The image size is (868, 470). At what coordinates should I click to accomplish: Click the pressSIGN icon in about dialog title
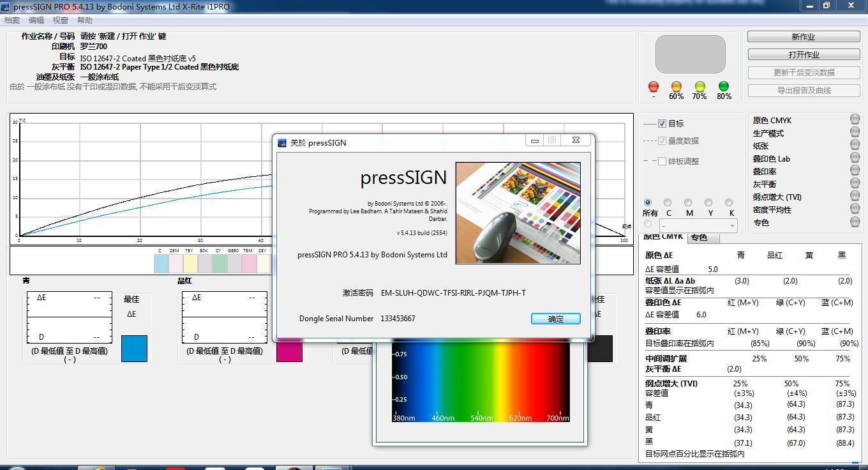tap(282, 142)
